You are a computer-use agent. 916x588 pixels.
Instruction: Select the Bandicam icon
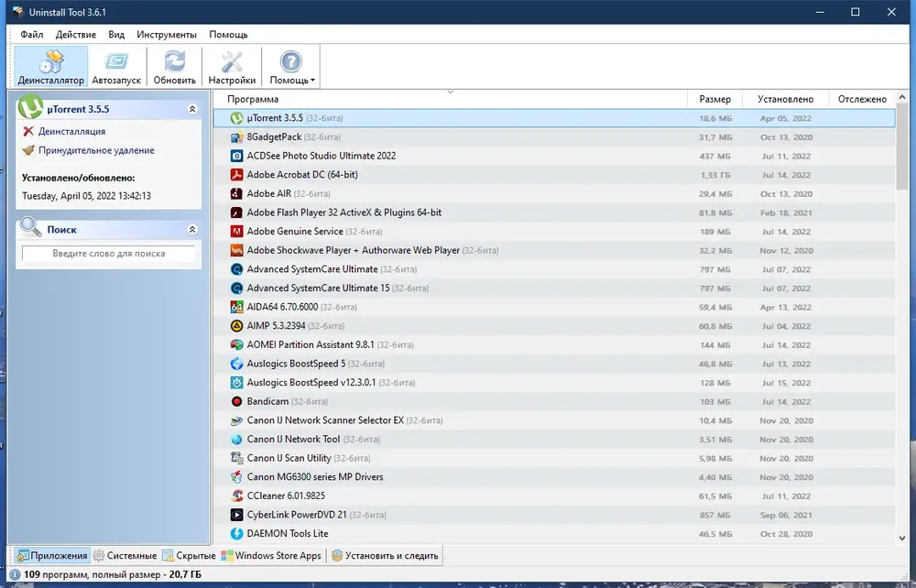236,402
